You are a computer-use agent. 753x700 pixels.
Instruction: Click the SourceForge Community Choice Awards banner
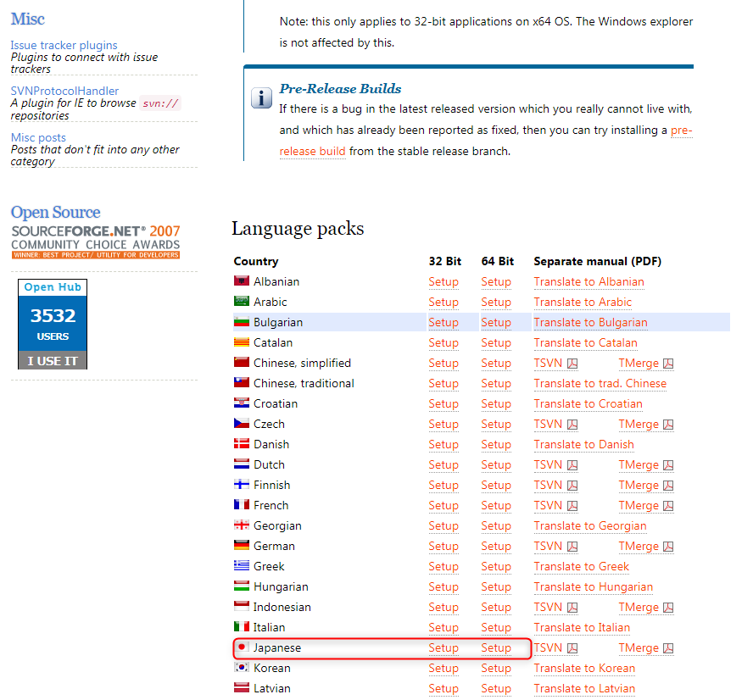coord(96,242)
